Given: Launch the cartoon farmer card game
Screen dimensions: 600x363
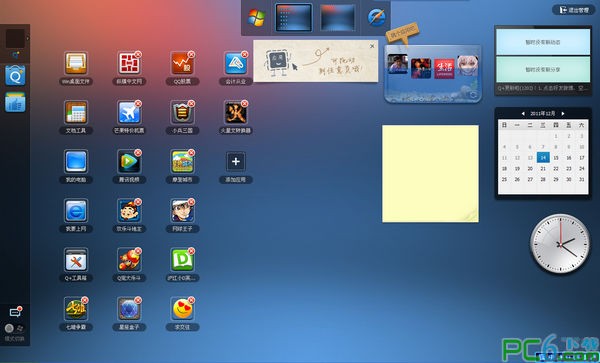Looking at the screenshot, I should pos(129,211).
